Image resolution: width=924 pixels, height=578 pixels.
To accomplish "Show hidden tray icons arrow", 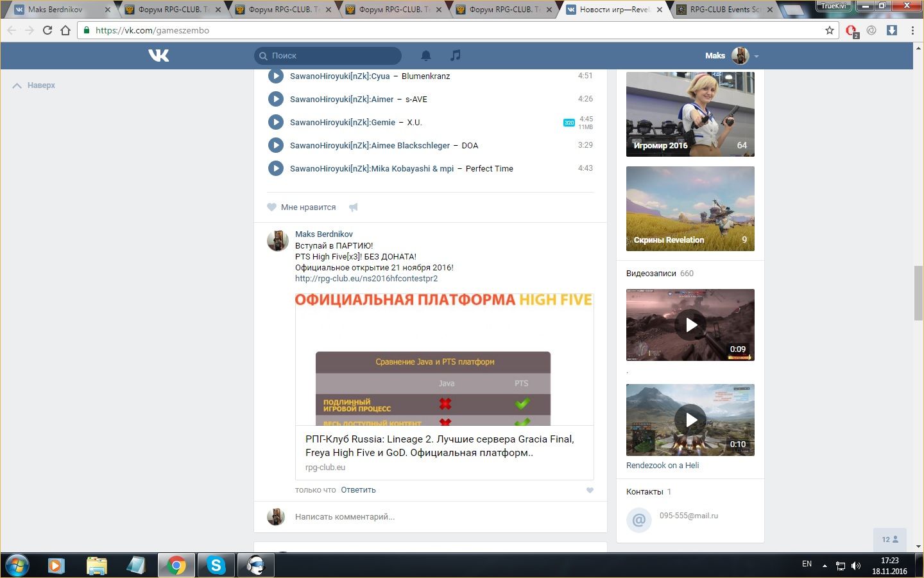I will (x=825, y=566).
